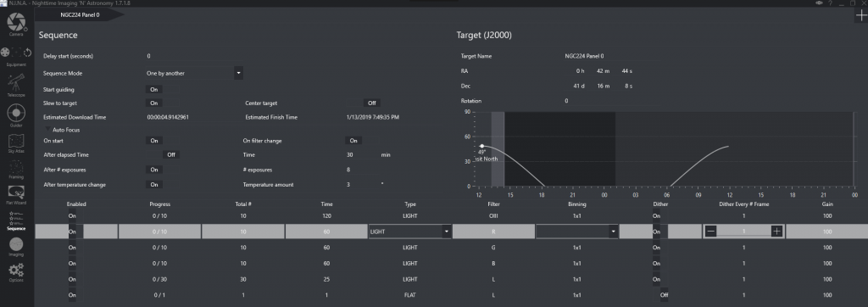The image size is (868, 307).
Task: Toggle Start guiding switch
Action: point(162,89)
